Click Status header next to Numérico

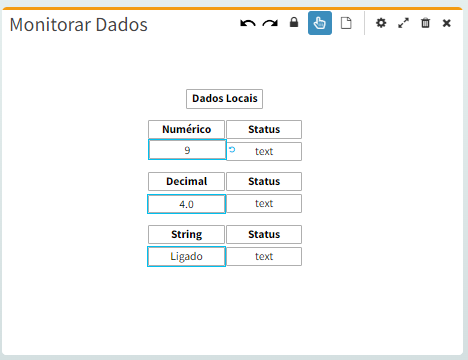pyautogui.click(x=264, y=129)
